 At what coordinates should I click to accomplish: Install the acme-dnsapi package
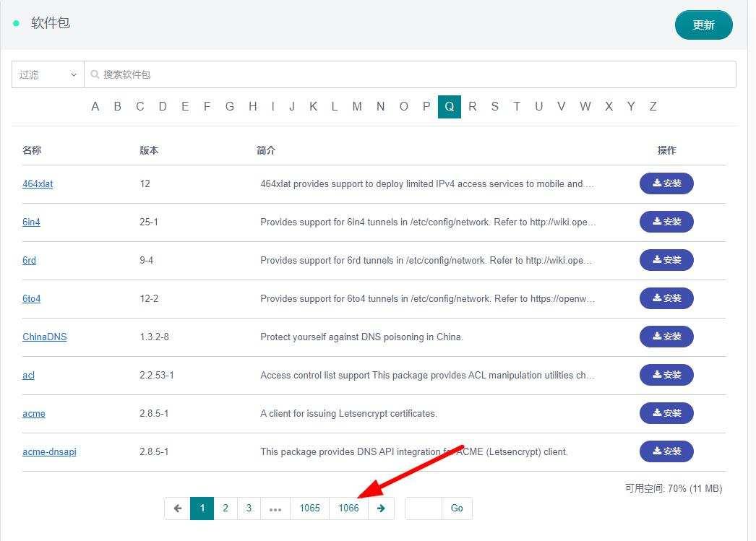point(666,451)
